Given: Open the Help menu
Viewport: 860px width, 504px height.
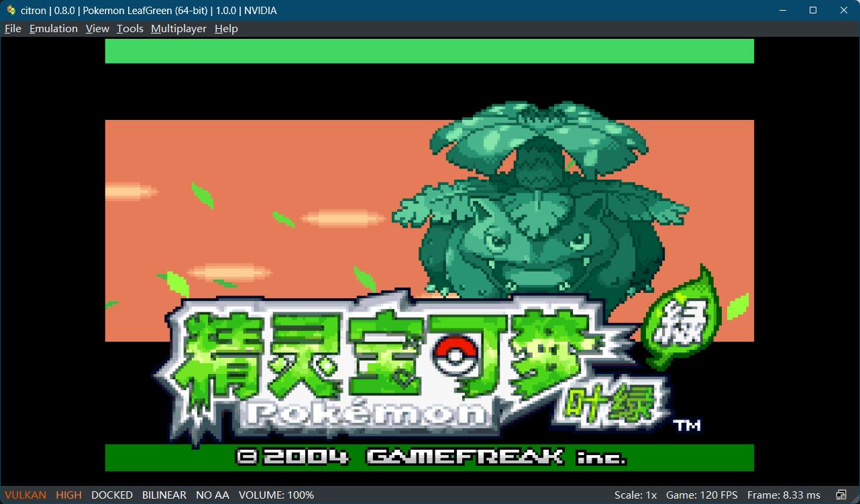Looking at the screenshot, I should (226, 29).
